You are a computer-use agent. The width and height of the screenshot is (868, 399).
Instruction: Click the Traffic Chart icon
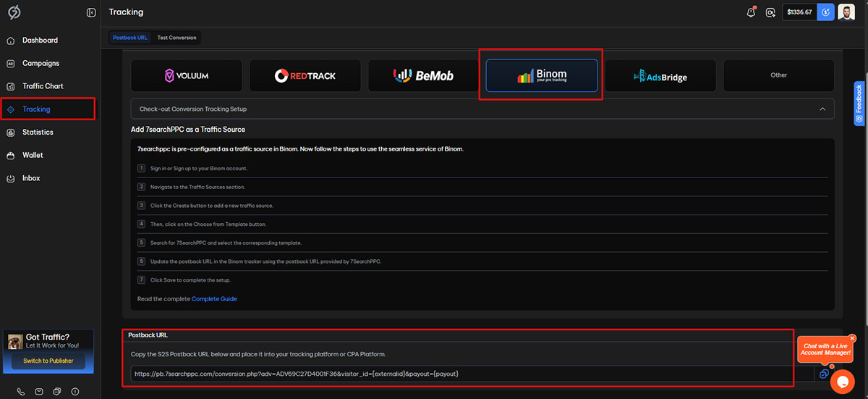click(x=11, y=86)
